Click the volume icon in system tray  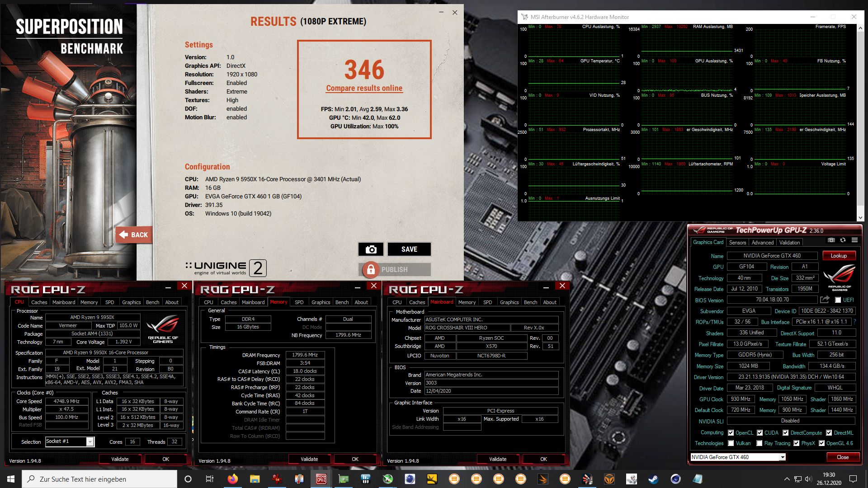[x=807, y=479]
